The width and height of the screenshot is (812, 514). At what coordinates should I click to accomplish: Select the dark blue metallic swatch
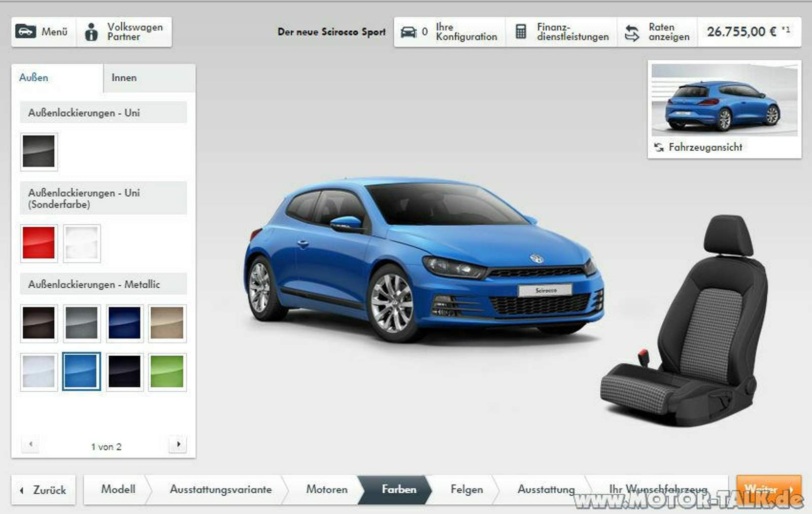(x=124, y=323)
